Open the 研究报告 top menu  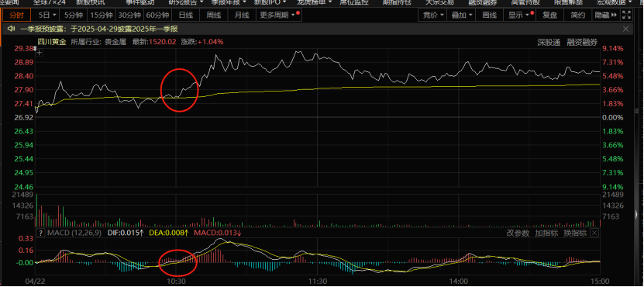click(x=186, y=2)
